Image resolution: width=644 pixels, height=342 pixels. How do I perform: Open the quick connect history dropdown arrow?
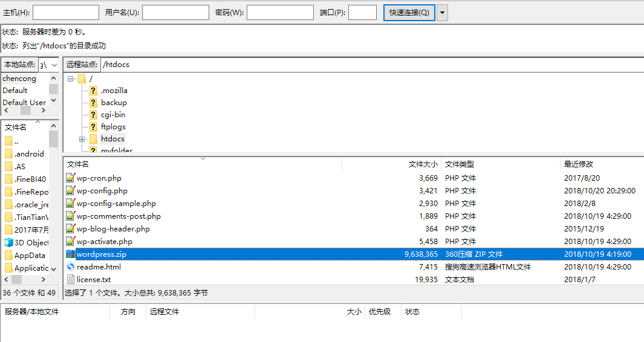coord(442,13)
